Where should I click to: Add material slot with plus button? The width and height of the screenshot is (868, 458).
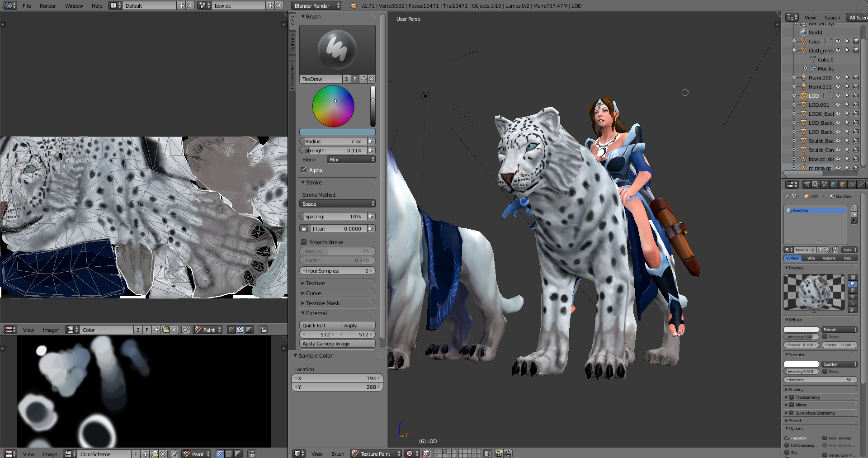854,208
